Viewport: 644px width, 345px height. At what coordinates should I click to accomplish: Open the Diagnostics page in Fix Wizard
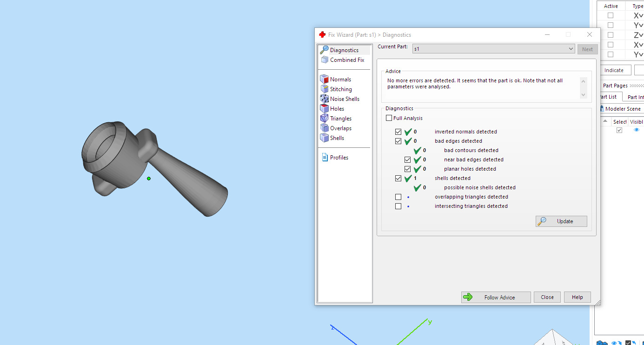344,50
